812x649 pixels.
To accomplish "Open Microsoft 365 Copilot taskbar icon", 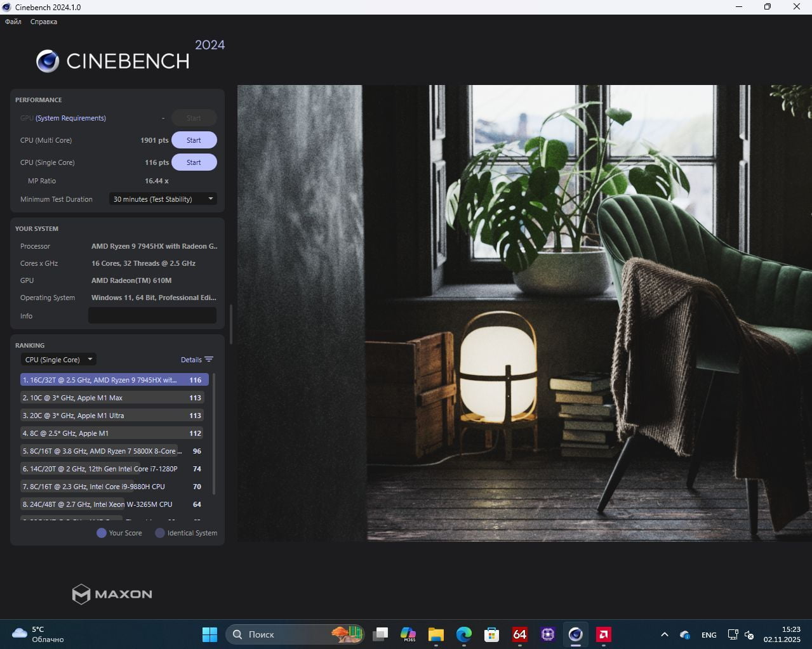I will (x=408, y=634).
